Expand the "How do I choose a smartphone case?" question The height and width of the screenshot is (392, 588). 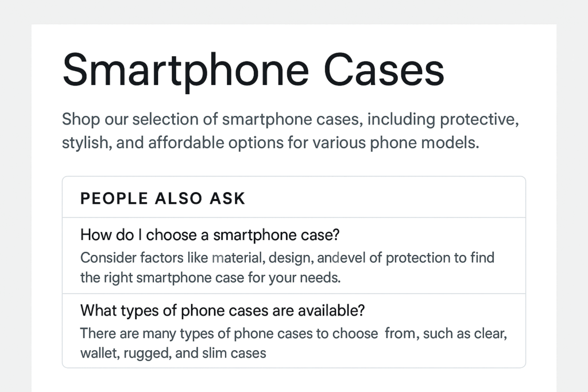[x=210, y=235]
